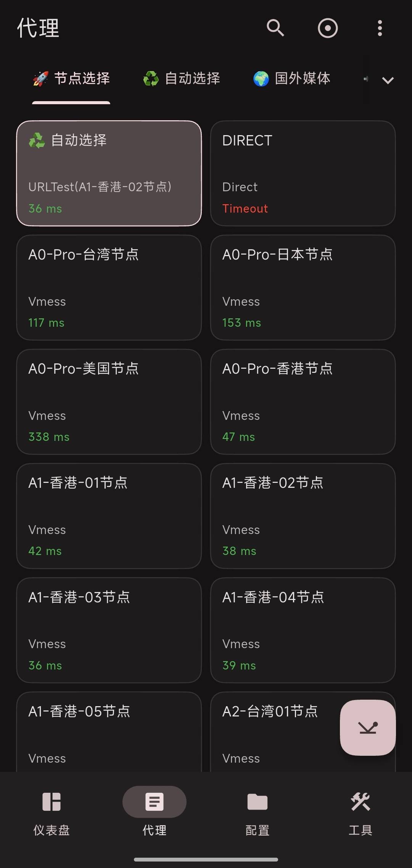This screenshot has height=868, width=412.
Task: Tap the A0-Pro-美国节点 card
Action: (x=109, y=402)
